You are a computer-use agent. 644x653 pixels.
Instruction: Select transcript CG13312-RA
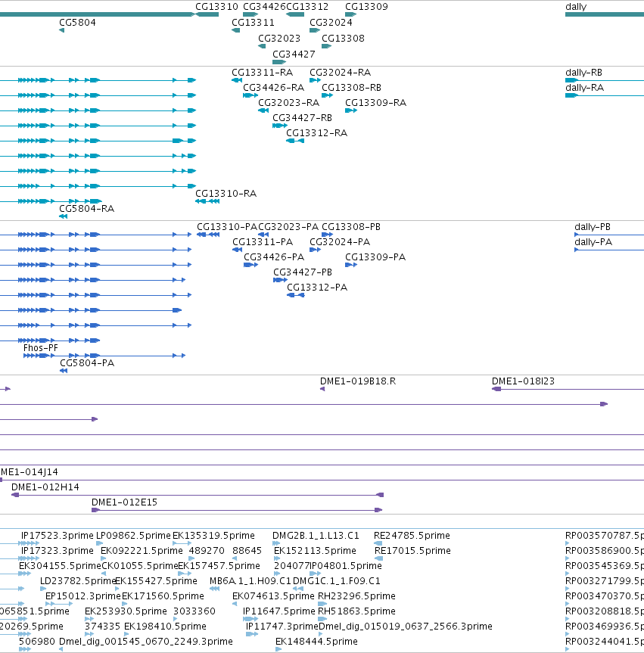pos(316,133)
